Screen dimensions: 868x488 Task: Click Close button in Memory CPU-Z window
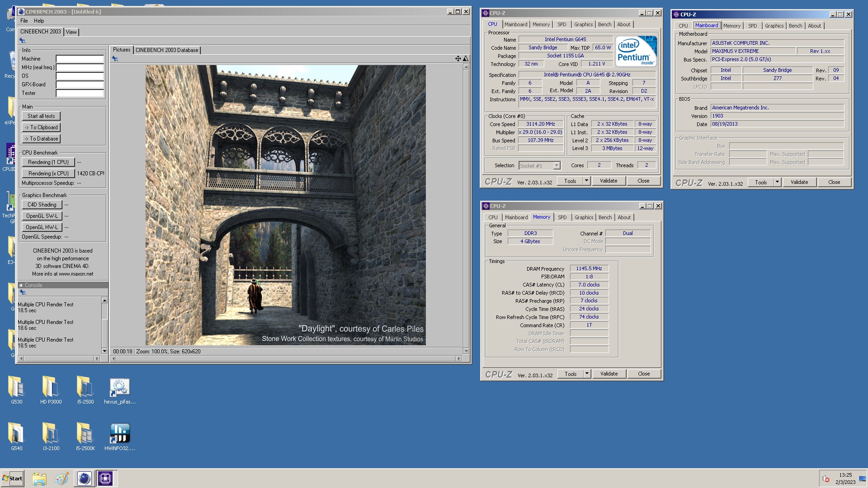pyautogui.click(x=644, y=374)
